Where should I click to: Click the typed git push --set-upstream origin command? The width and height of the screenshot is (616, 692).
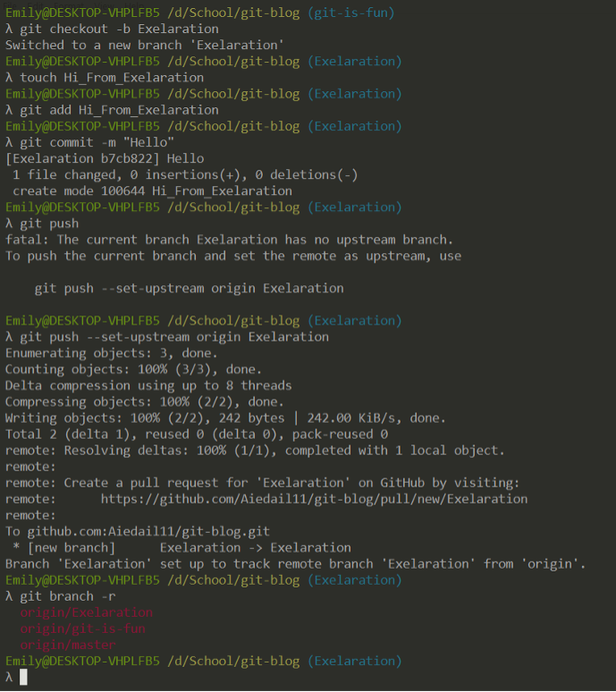pyautogui.click(x=174, y=337)
